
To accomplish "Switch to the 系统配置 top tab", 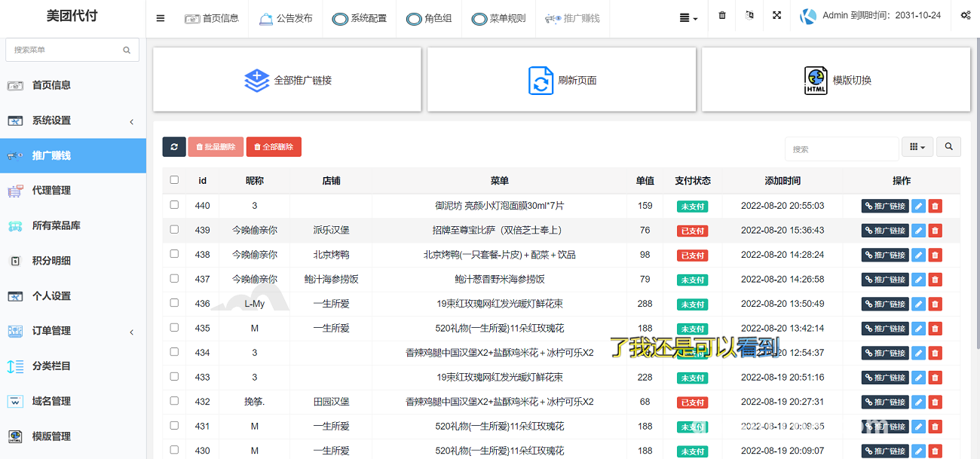I will 360,18.
